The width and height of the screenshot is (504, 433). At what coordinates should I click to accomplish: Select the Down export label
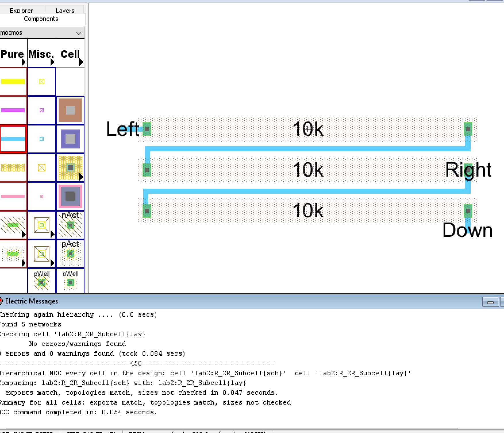tap(468, 230)
